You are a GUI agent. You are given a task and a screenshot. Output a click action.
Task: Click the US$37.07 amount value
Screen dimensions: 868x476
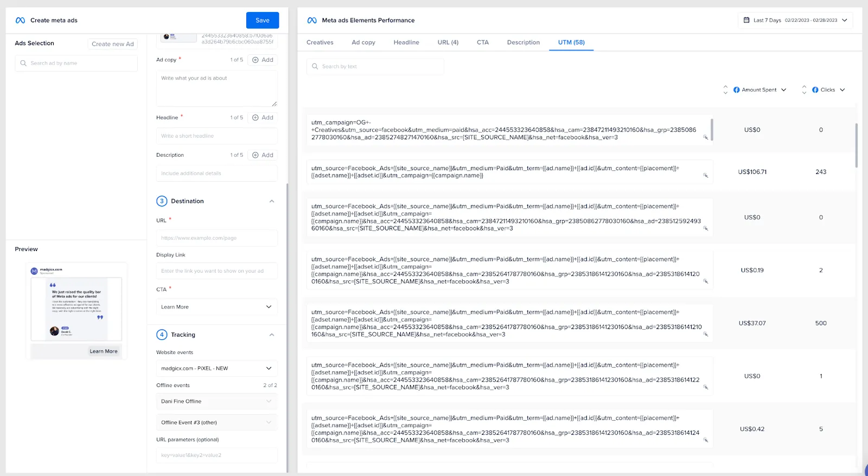[x=752, y=323]
